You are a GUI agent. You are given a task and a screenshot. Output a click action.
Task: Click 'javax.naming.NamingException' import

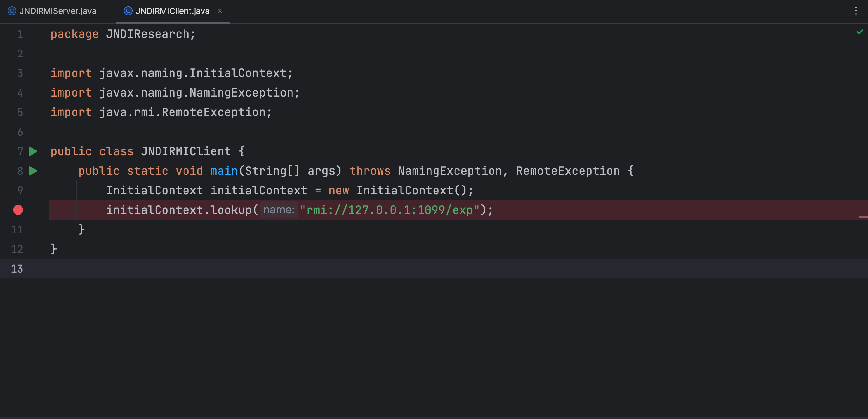click(x=196, y=92)
